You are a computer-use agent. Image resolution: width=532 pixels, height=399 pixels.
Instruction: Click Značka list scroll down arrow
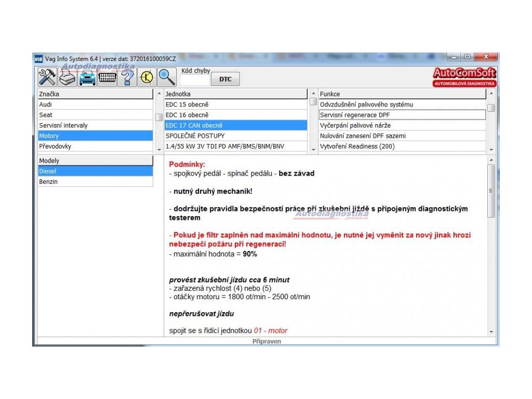point(159,150)
